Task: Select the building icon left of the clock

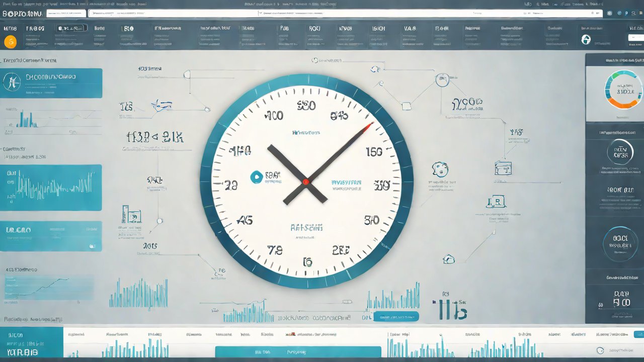Action: tap(130, 214)
